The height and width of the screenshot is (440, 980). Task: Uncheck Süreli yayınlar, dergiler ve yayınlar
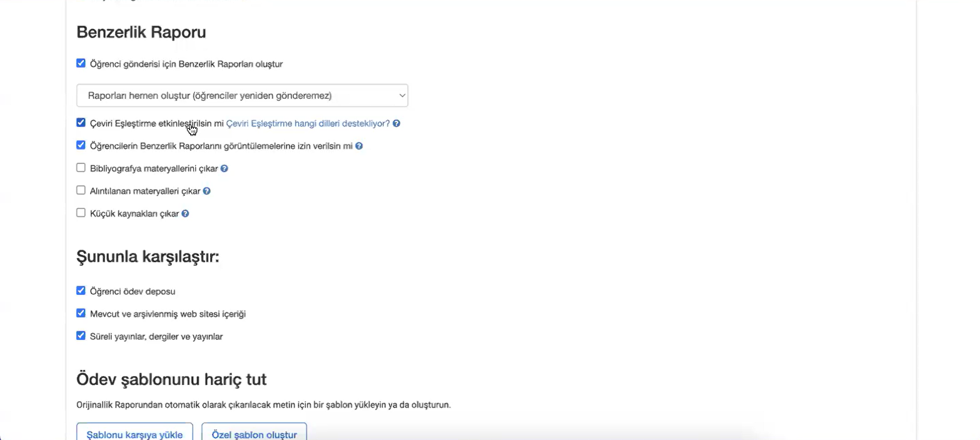pos(81,335)
